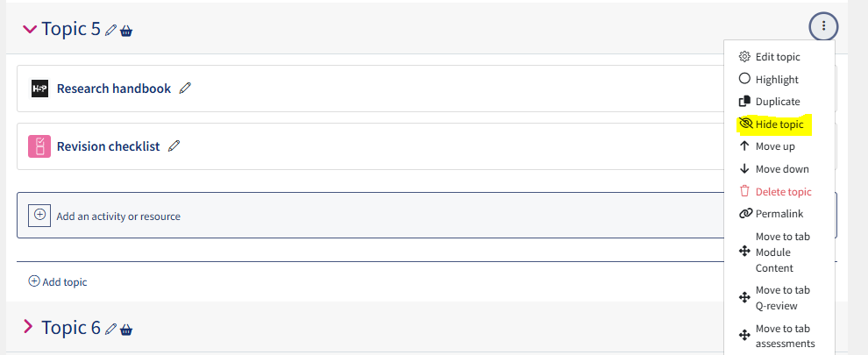Collapse the Topic 5 section chevron

[x=29, y=29]
